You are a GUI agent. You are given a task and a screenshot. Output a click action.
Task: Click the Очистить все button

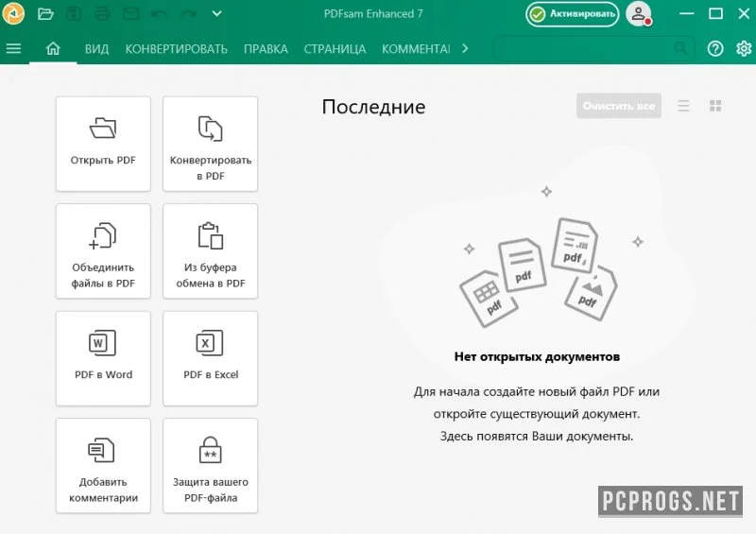click(619, 106)
